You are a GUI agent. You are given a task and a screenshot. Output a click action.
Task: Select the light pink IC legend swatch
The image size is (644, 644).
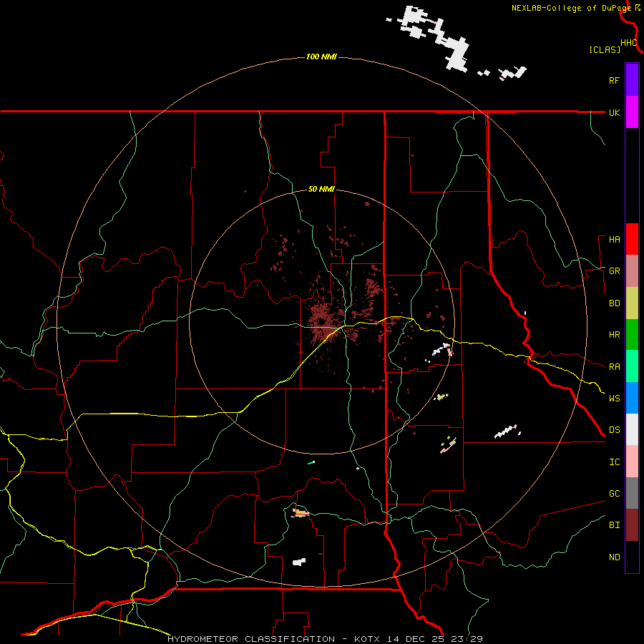(632, 462)
